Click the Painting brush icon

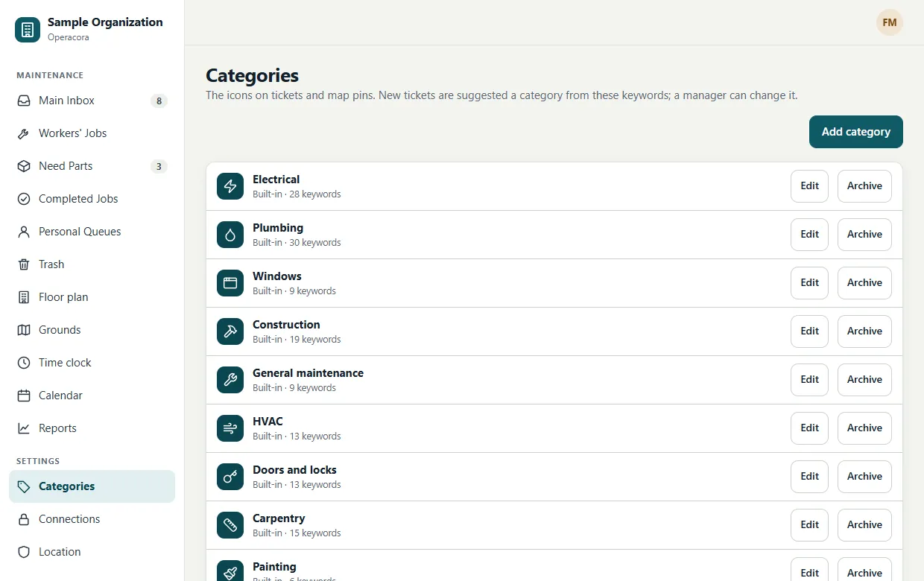230,572
